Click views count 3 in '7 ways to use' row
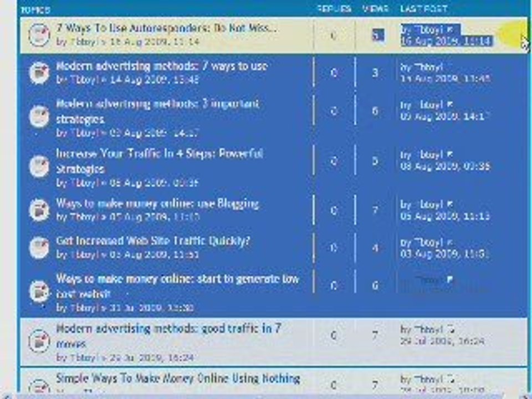This screenshot has width=532, height=399. pyautogui.click(x=375, y=73)
